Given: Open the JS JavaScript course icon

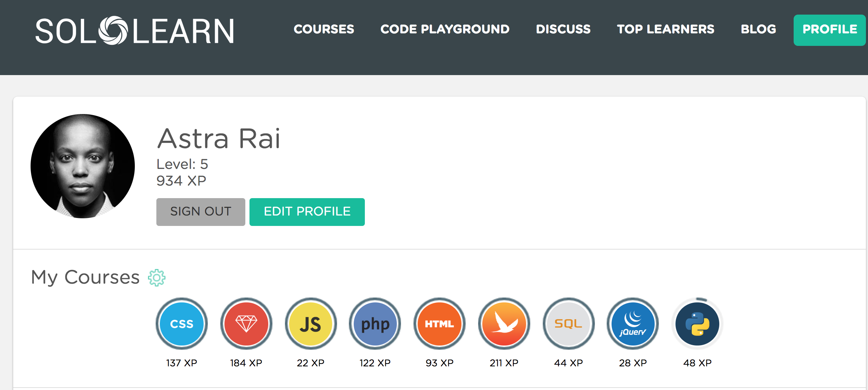Looking at the screenshot, I should click(311, 324).
